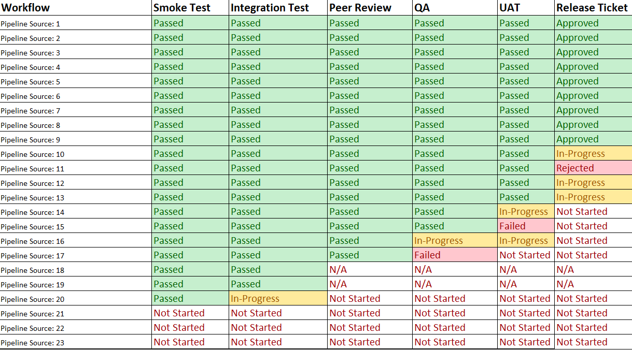This screenshot has height=364, width=632.
Task: Select Pipeline Source: 1 row label
Action: tap(76, 23)
